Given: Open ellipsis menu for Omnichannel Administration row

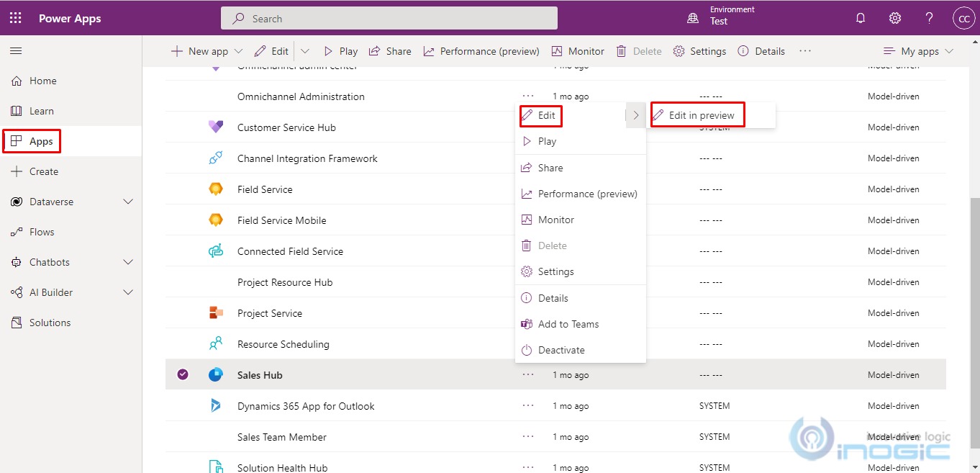Looking at the screenshot, I should [528, 96].
